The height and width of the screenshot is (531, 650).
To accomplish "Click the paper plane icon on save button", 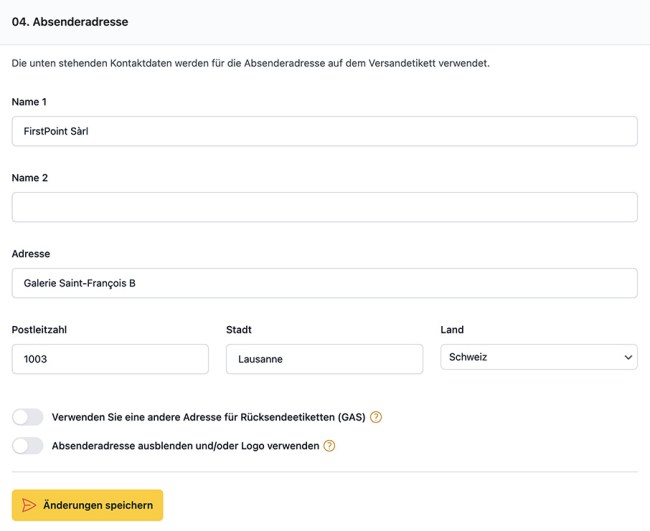I will [29, 505].
